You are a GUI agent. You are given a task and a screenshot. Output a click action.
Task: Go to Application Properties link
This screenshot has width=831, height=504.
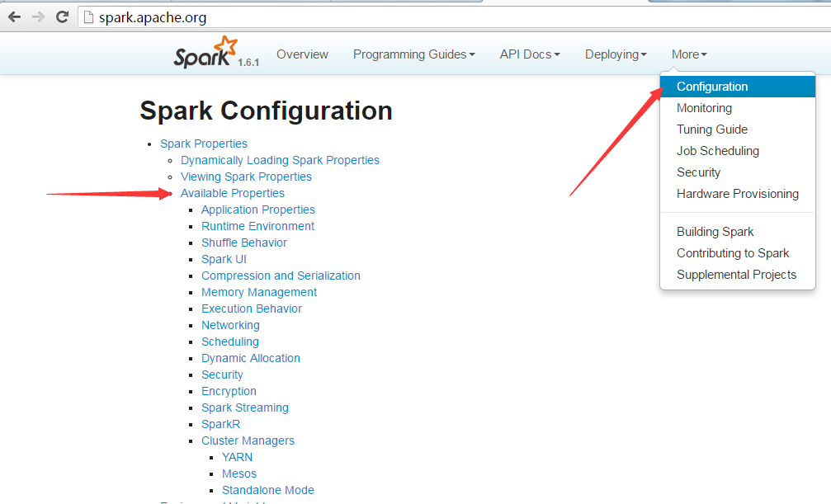[x=258, y=210]
